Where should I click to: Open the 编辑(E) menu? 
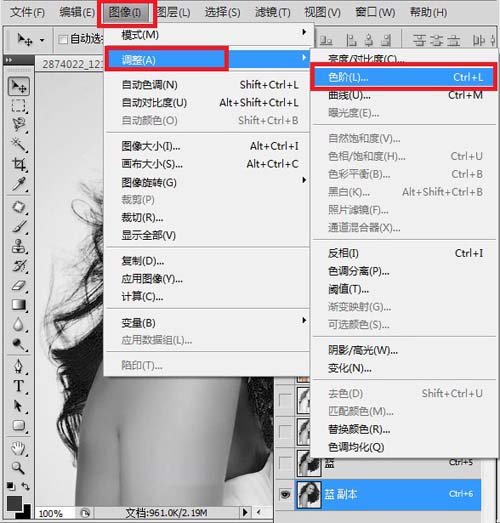77,13
